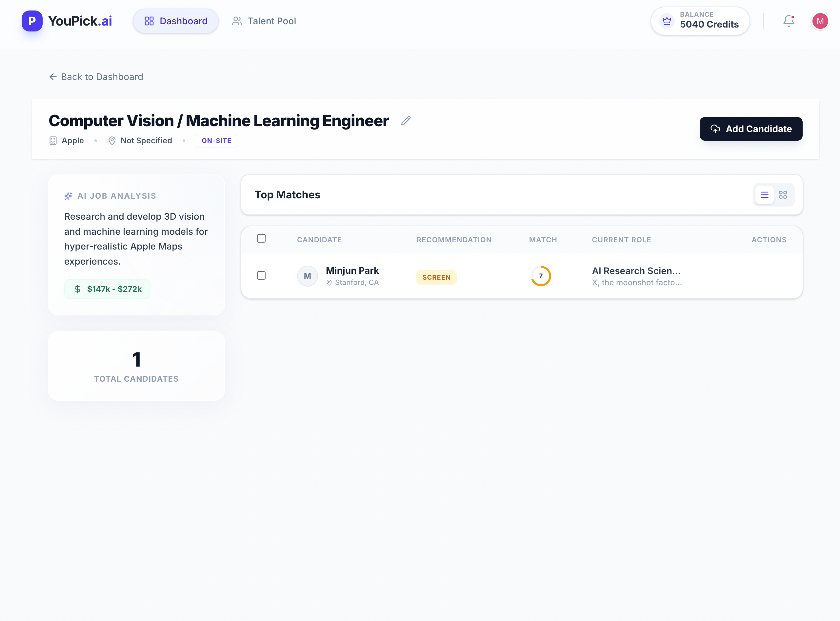The image size is (840, 621).
Task: Click the AI Job Analysis sparkle icon
Action: [x=68, y=196]
